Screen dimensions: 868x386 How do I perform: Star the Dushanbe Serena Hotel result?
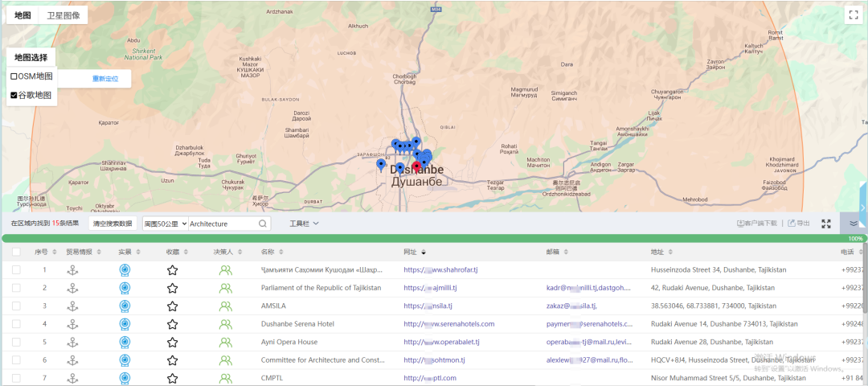(173, 324)
